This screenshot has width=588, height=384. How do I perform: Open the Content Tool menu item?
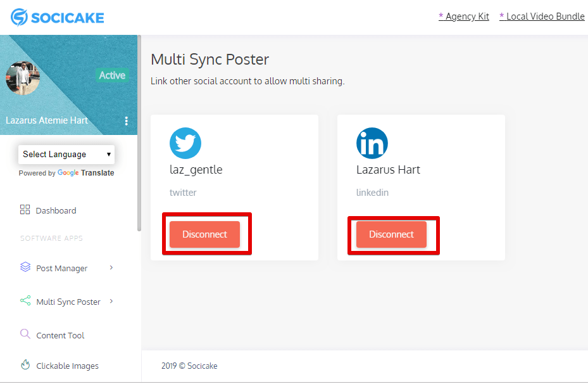(60, 336)
